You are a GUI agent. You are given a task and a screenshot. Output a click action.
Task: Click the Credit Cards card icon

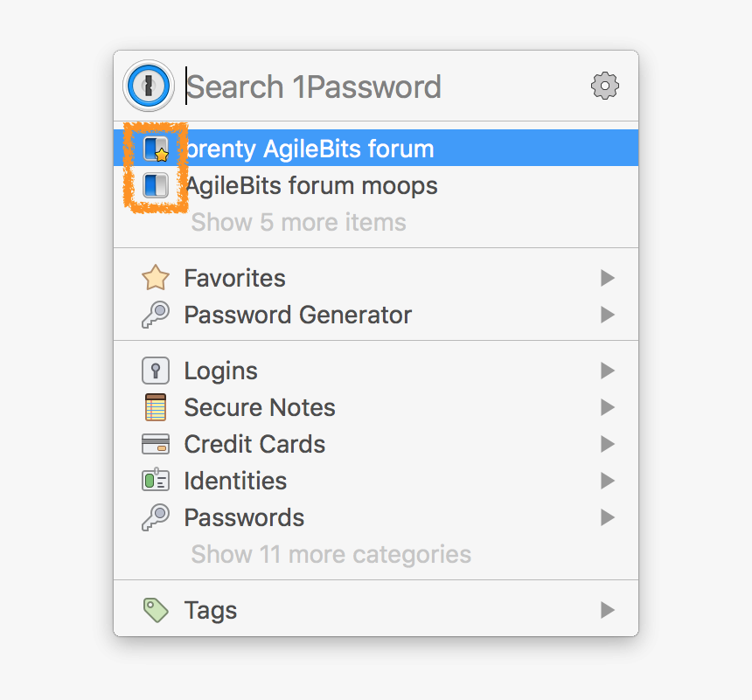tap(155, 444)
